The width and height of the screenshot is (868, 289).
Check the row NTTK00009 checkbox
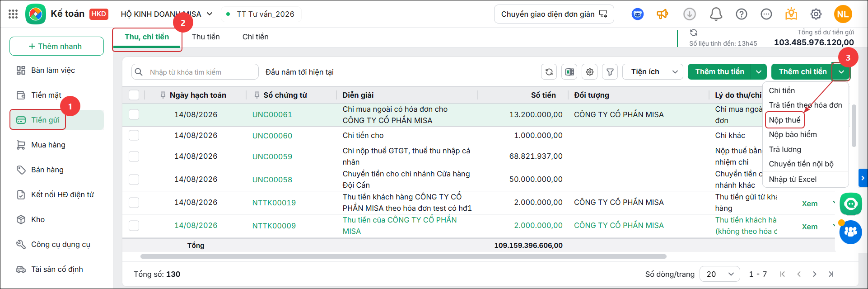click(x=134, y=226)
